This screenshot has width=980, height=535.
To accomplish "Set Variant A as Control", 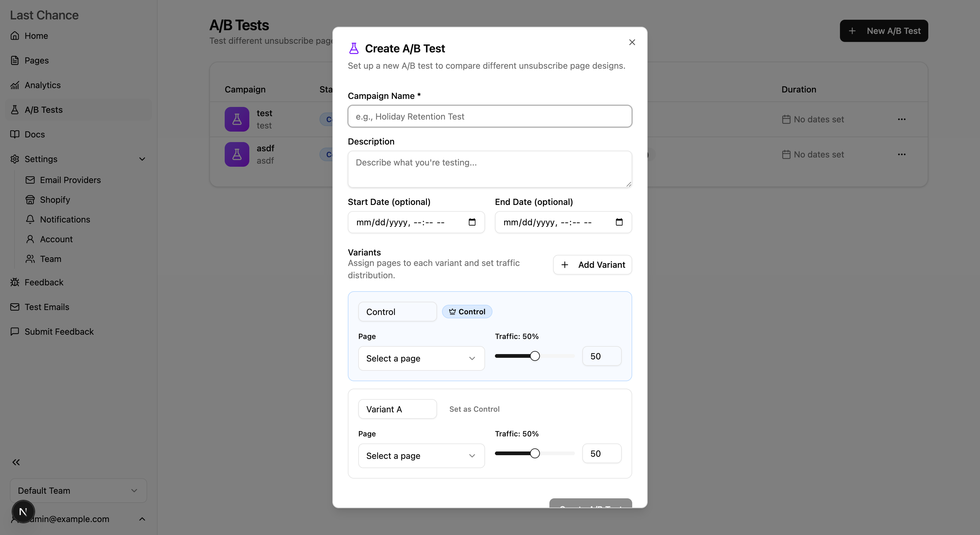I will (x=474, y=409).
